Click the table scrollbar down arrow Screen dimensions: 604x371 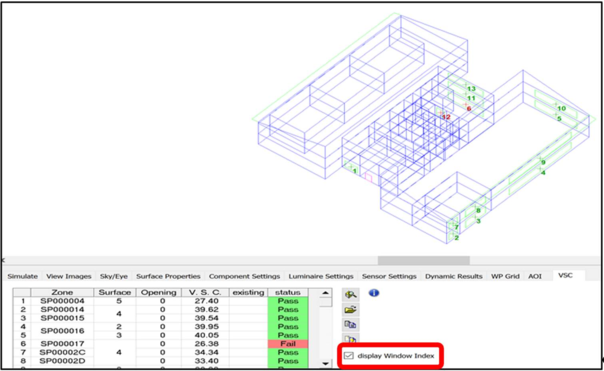tap(325, 363)
